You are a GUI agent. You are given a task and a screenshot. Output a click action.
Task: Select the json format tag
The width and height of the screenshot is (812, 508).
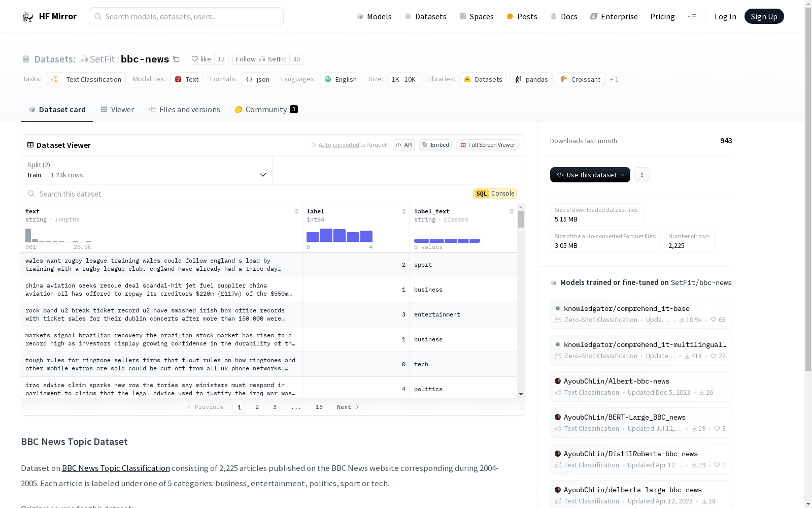[x=258, y=79]
